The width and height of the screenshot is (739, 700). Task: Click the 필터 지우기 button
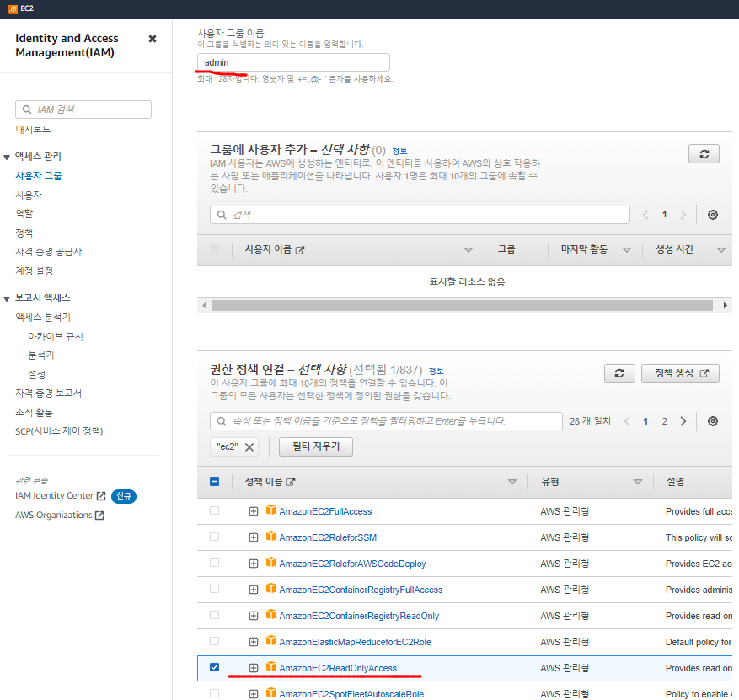click(316, 446)
